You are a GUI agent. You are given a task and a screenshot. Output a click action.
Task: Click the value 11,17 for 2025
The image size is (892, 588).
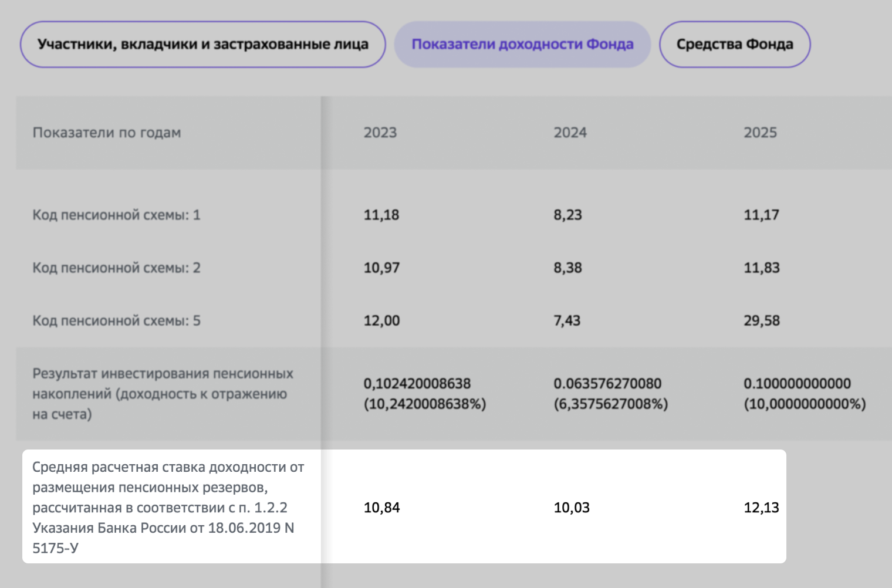click(762, 215)
